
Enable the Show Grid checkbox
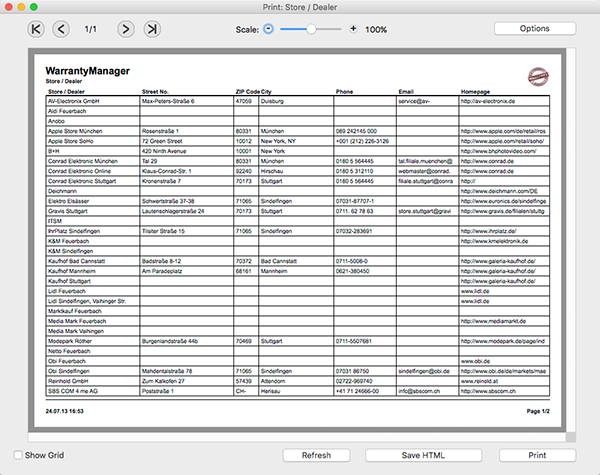coord(18,455)
